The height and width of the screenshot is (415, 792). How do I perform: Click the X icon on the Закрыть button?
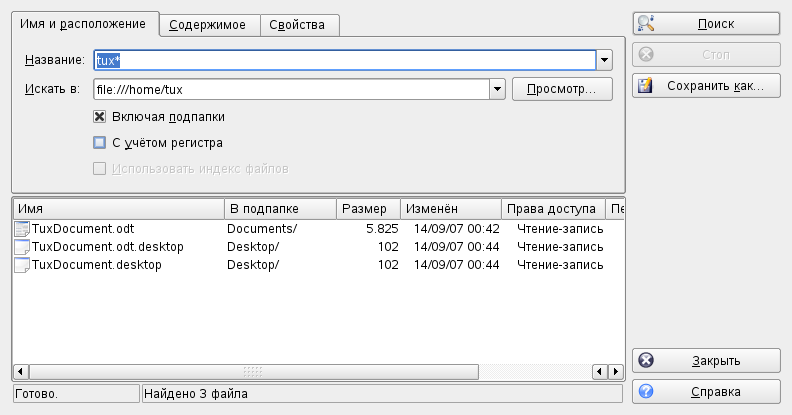646,360
